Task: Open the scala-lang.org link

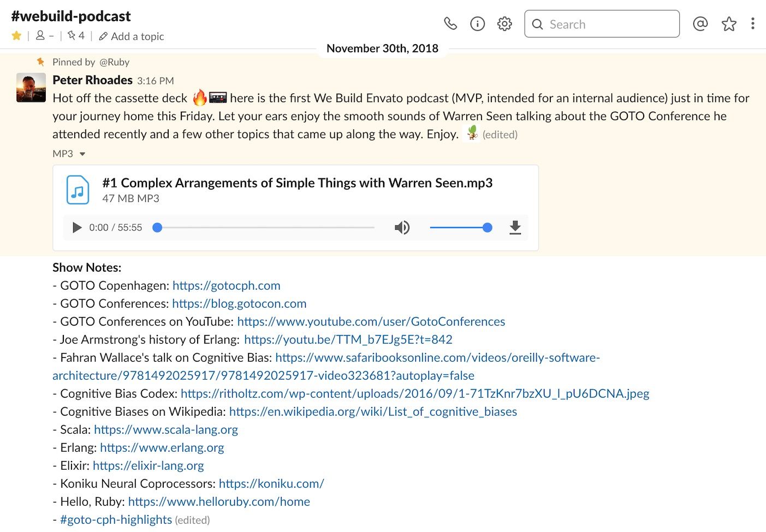Action: tap(166, 429)
